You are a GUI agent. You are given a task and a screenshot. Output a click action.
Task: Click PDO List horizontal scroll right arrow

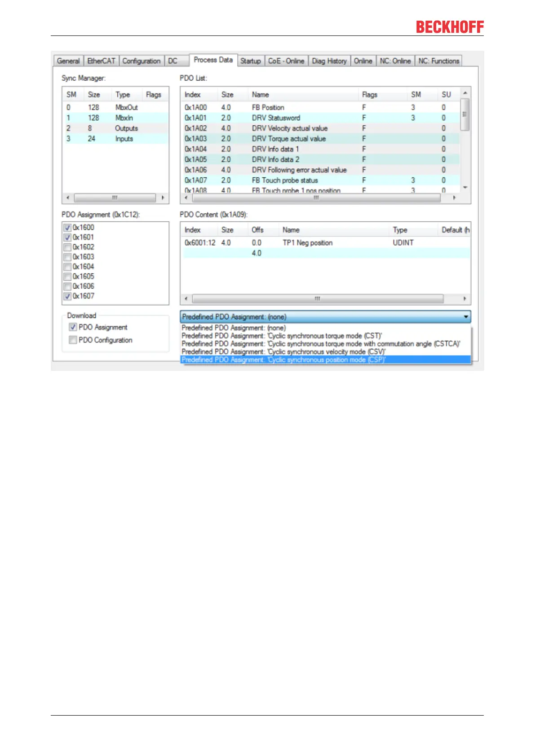[454, 198]
